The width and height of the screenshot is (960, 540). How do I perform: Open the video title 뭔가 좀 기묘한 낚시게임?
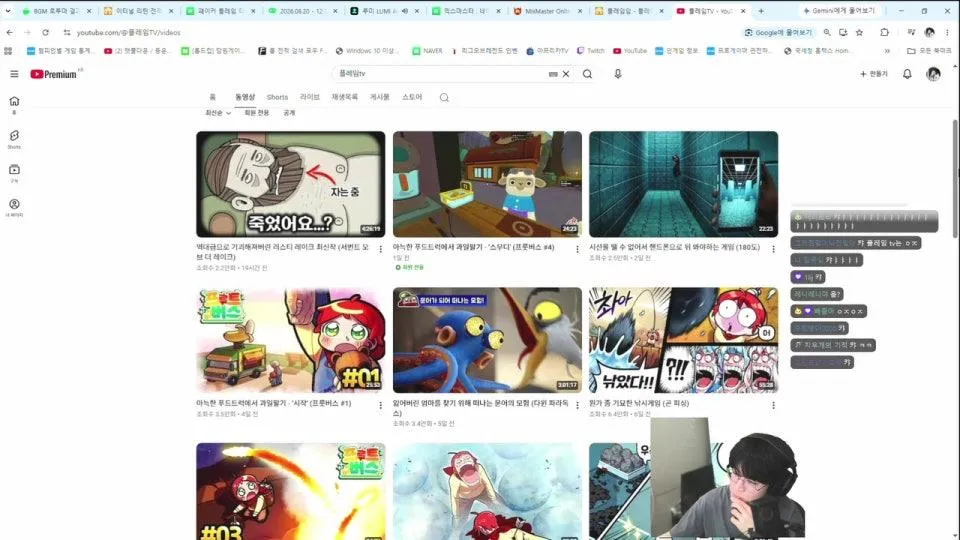coord(639,403)
